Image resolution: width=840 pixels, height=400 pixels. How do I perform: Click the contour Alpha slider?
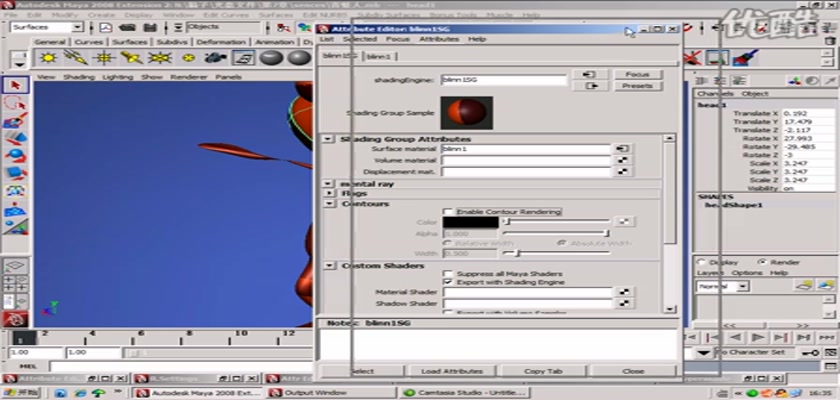556,233
